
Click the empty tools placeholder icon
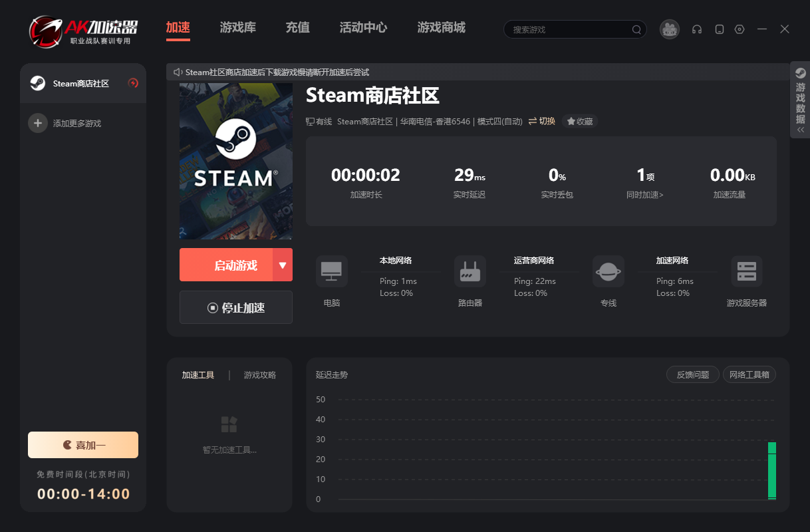(x=229, y=424)
